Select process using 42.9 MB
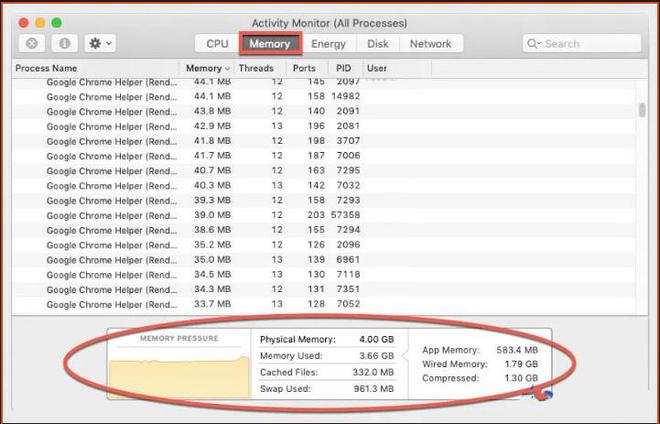This screenshot has height=424, width=660. click(324, 126)
